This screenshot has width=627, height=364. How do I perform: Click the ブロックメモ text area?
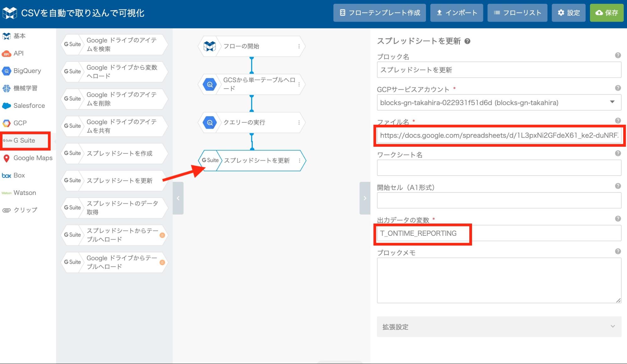(x=499, y=281)
